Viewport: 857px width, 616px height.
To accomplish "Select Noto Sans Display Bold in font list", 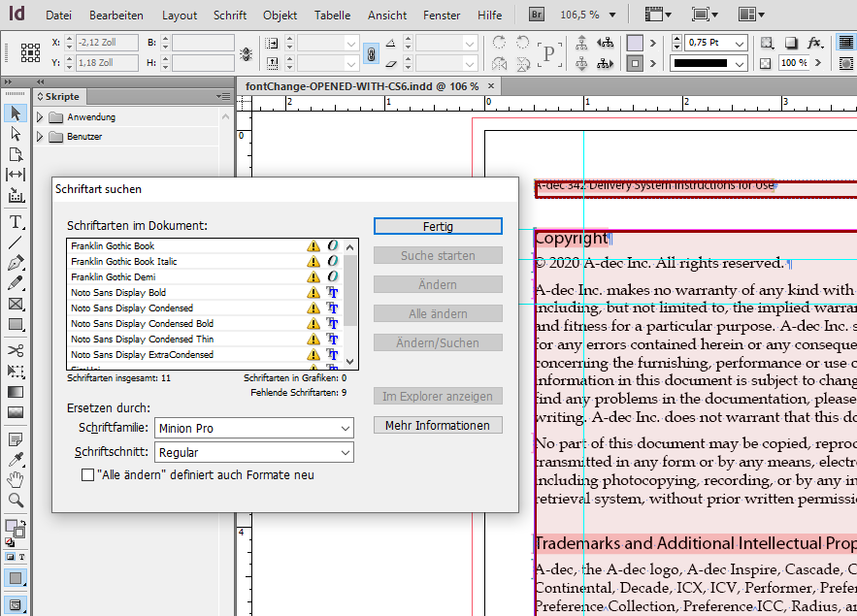I will tap(118, 293).
